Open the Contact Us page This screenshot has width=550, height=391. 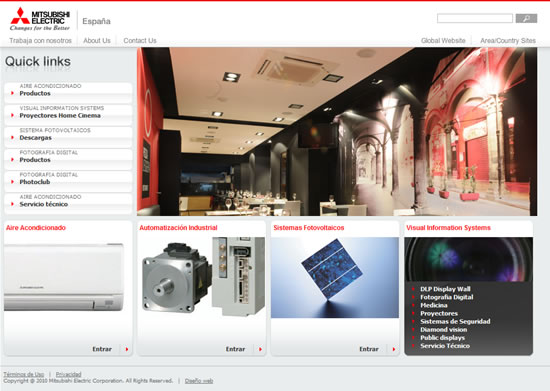[x=140, y=41]
